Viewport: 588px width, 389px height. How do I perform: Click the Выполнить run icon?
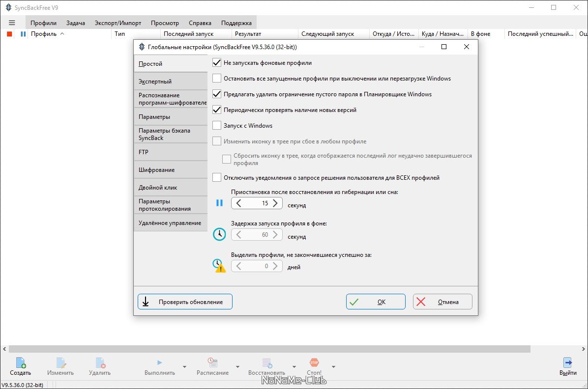coord(160,362)
